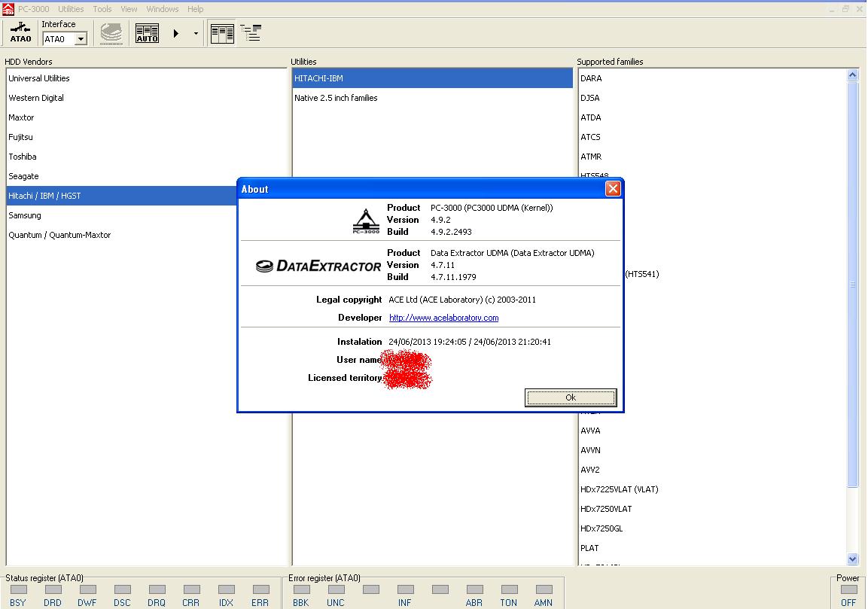868x609 pixels.
Task: Click the BBK error indicator
Action: [302, 589]
